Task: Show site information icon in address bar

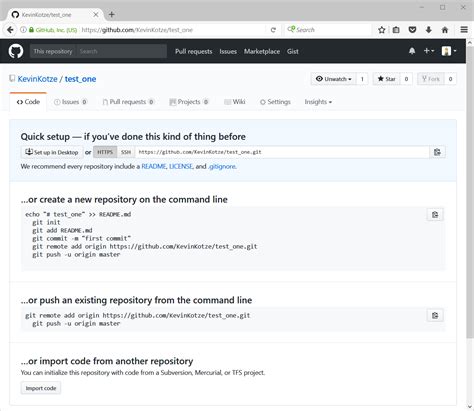Action: point(23,30)
